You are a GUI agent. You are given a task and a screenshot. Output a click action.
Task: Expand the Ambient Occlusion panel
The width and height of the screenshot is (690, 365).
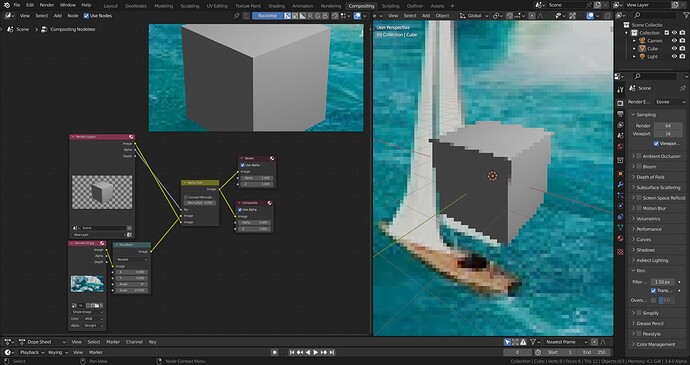point(657,156)
